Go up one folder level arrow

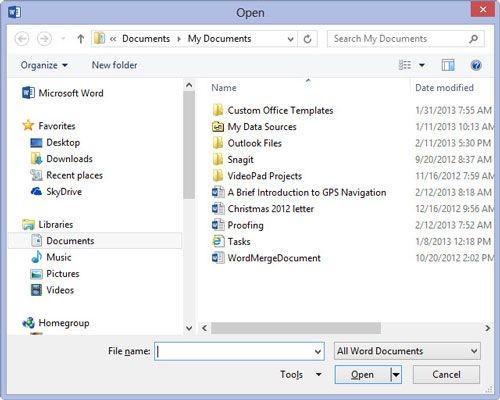tap(80, 39)
